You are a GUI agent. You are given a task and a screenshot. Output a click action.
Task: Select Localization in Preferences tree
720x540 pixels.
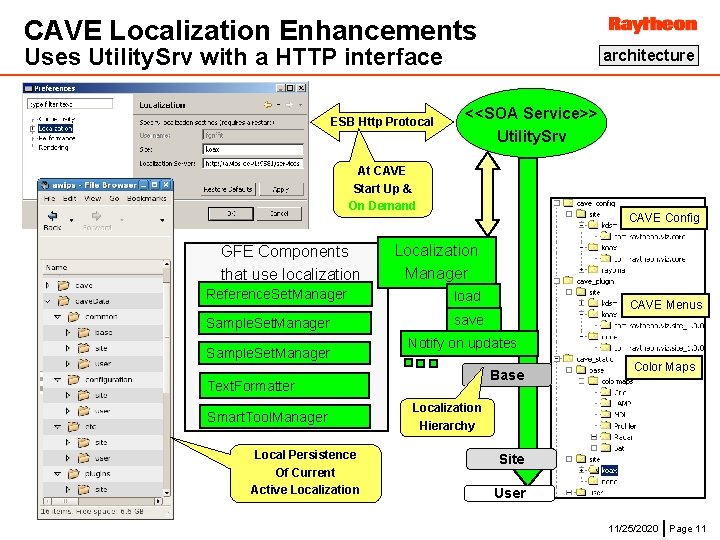[x=55, y=129]
